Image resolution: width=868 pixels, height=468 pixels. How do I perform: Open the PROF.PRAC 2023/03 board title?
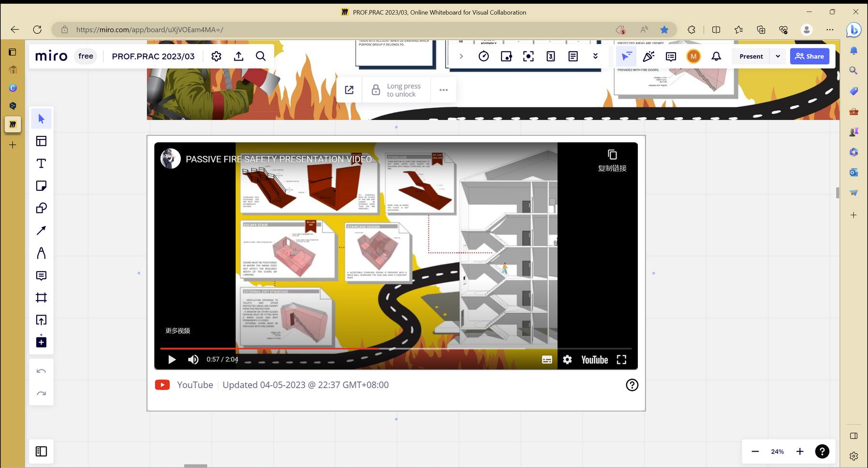153,56
